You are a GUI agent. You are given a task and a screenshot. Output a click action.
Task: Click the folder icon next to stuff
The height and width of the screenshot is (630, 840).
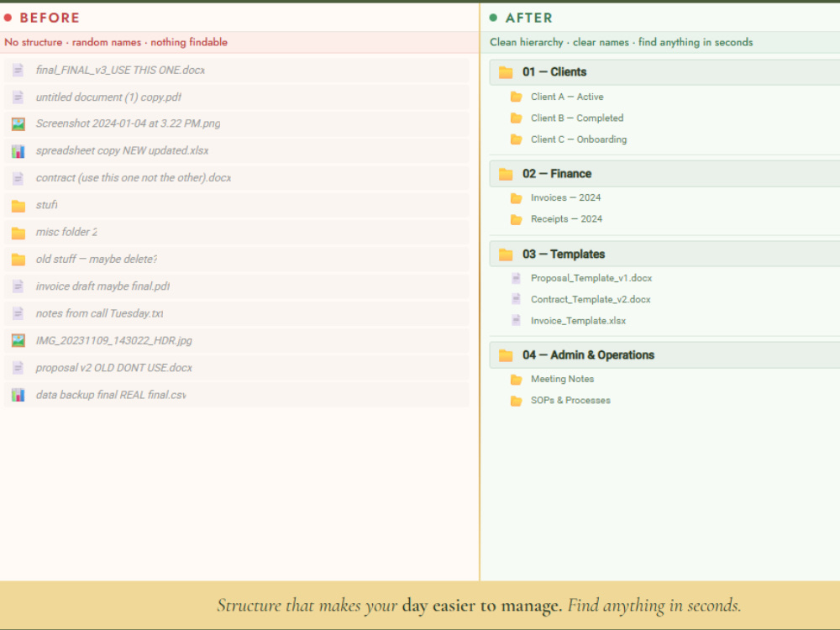pos(18,206)
